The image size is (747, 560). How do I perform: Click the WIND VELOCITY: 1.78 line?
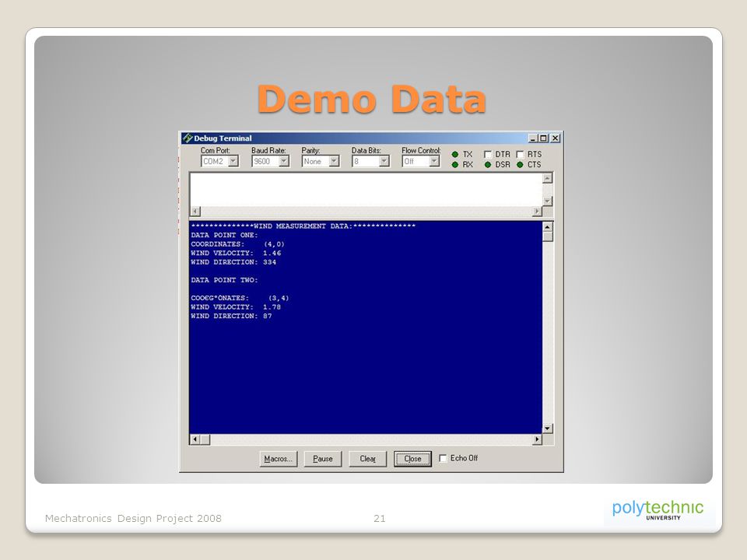[x=237, y=307]
